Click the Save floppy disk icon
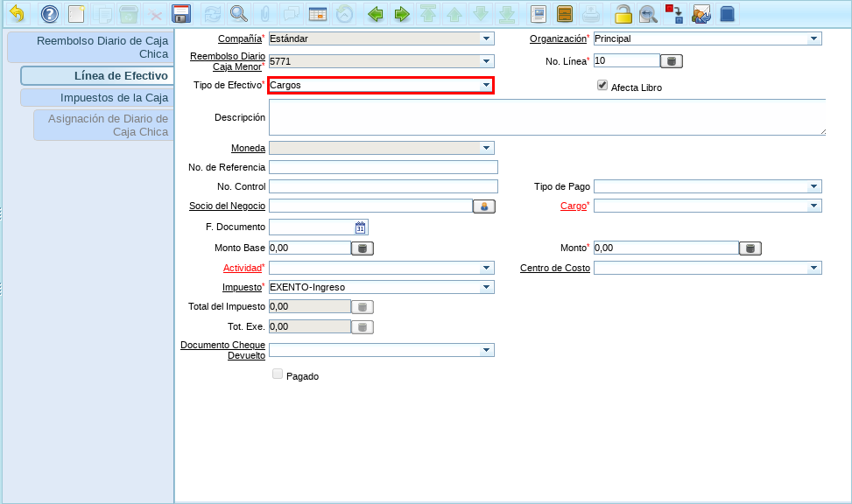Screen dimensions: 852x504 (x=181, y=14)
